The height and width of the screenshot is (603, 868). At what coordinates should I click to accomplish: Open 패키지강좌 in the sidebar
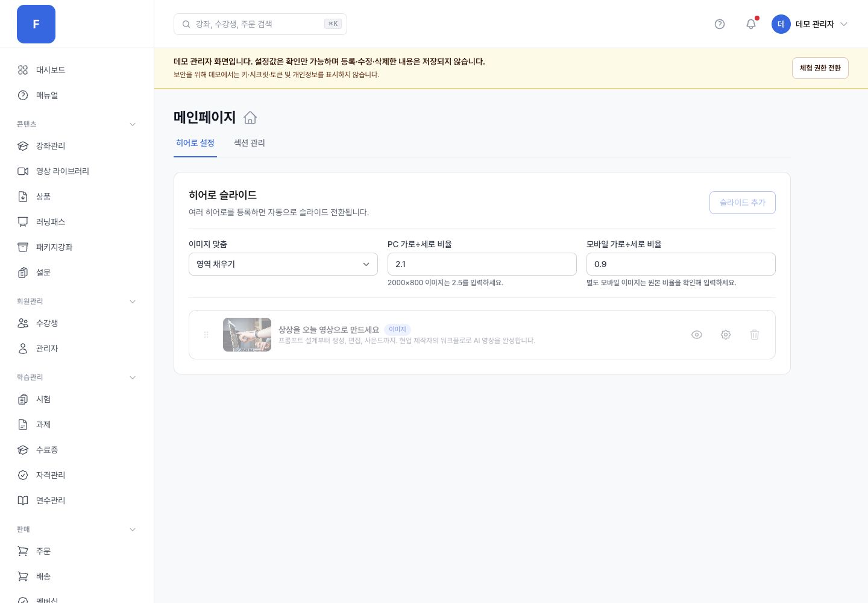coord(77,247)
